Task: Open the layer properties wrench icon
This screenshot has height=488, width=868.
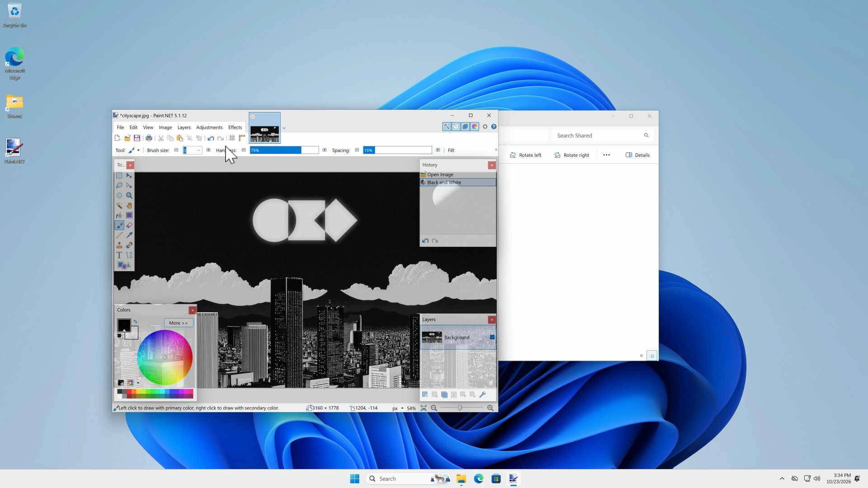Action: pos(482,394)
